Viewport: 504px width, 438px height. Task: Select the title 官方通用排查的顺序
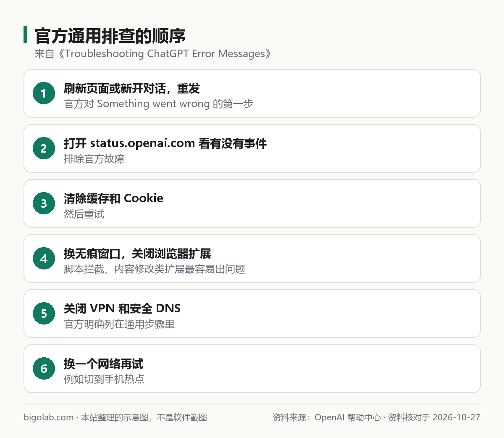tap(110, 36)
